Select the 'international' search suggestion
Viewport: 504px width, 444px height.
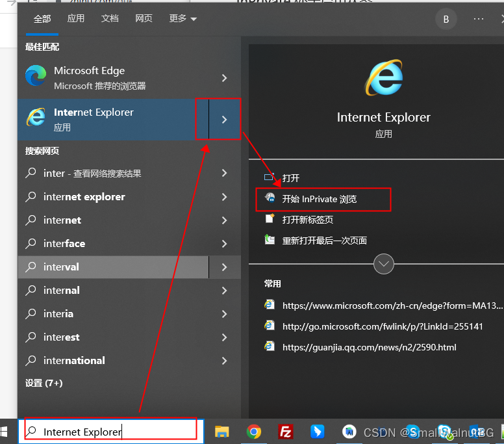click(112, 361)
